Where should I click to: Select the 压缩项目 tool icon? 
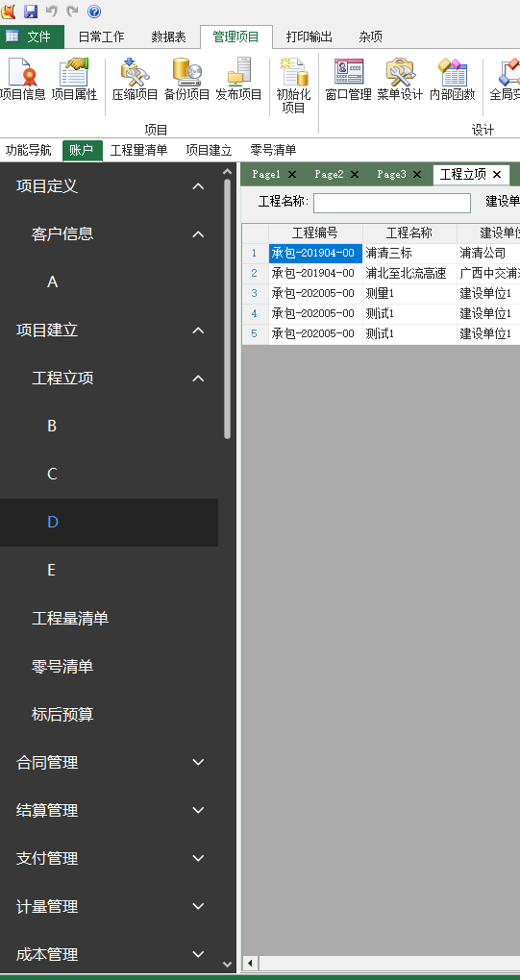135,80
